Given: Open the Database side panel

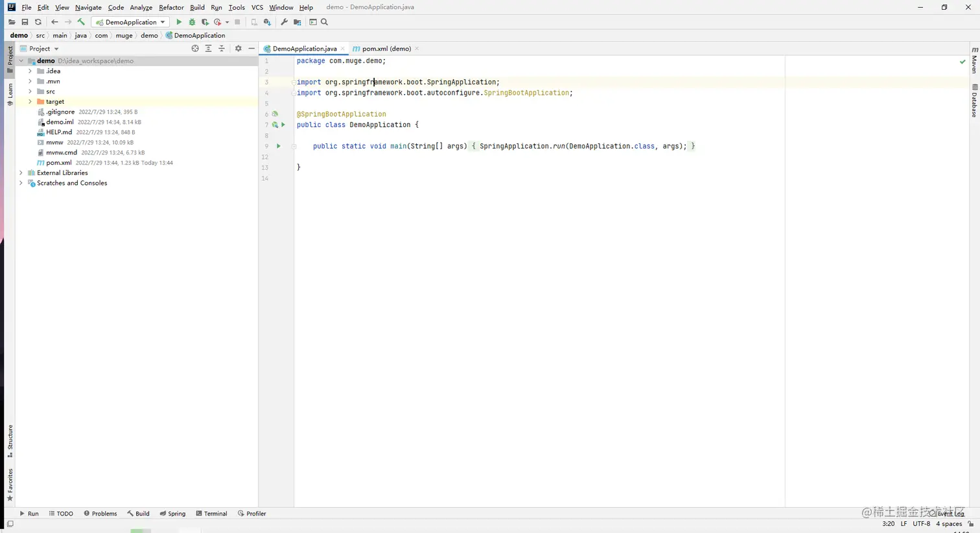Looking at the screenshot, I should tap(974, 101).
